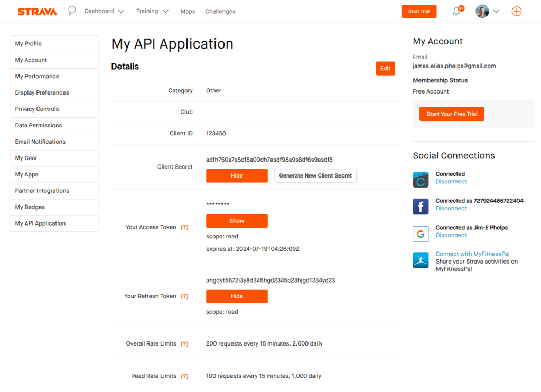Click '100 requests every 15 minutes, 1,000 daily'
Viewport: 541px width, 392px height.
coord(264,376)
